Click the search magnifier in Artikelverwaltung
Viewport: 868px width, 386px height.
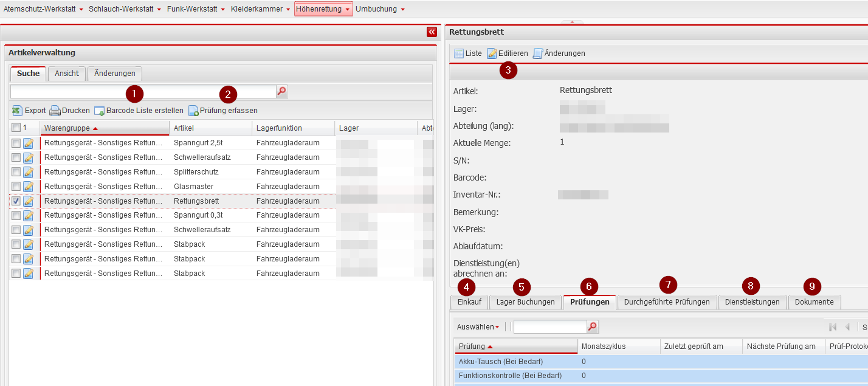point(281,91)
